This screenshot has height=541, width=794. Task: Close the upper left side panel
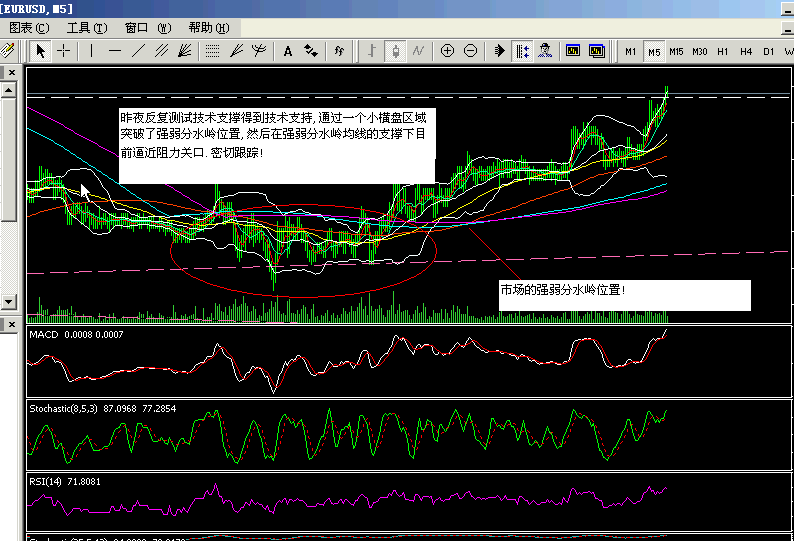click(x=12, y=72)
